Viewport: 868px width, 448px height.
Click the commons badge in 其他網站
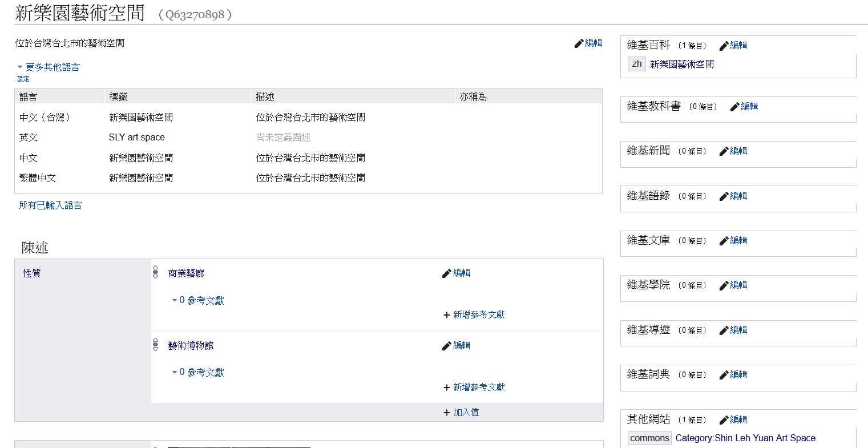tap(649, 438)
